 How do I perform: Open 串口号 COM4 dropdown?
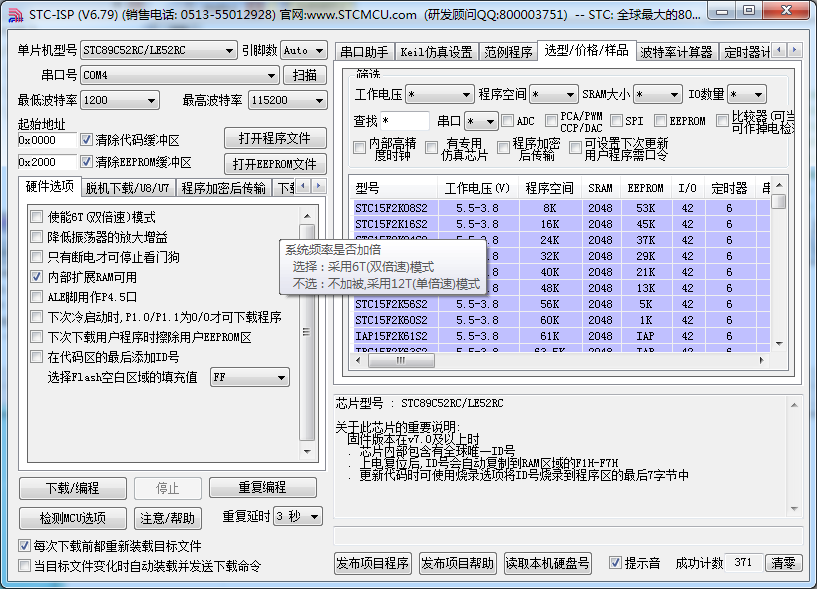tap(180, 76)
